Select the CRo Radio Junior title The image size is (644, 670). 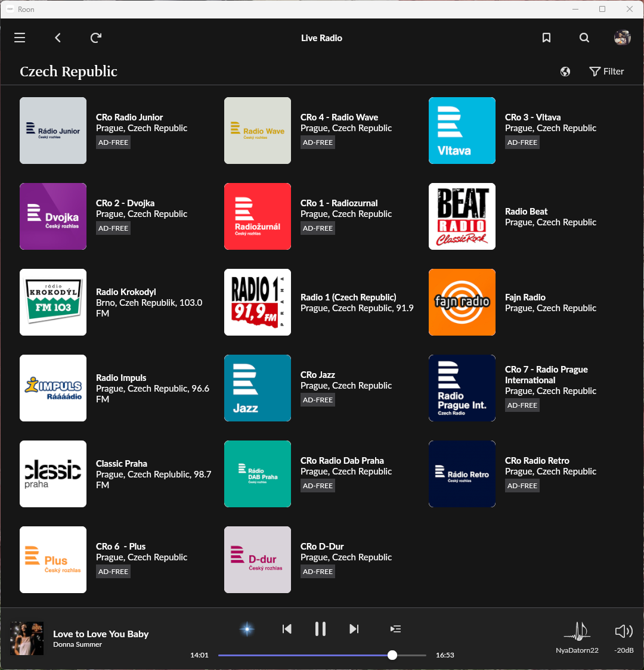pyautogui.click(x=129, y=117)
